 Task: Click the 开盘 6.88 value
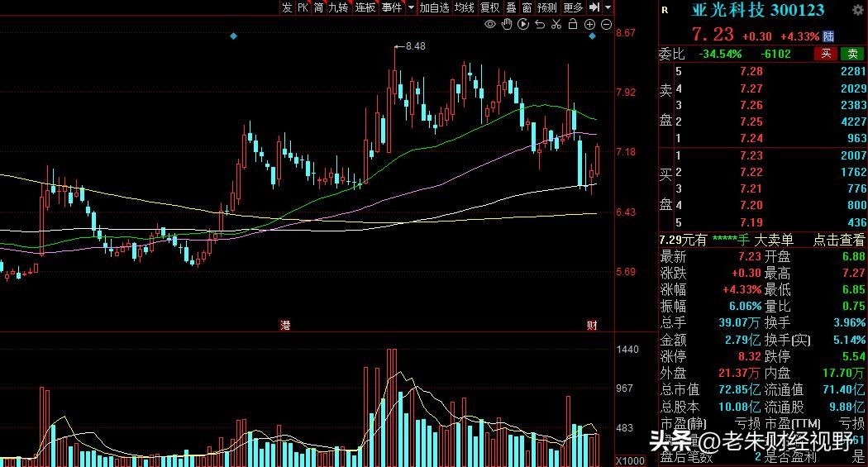click(854, 257)
